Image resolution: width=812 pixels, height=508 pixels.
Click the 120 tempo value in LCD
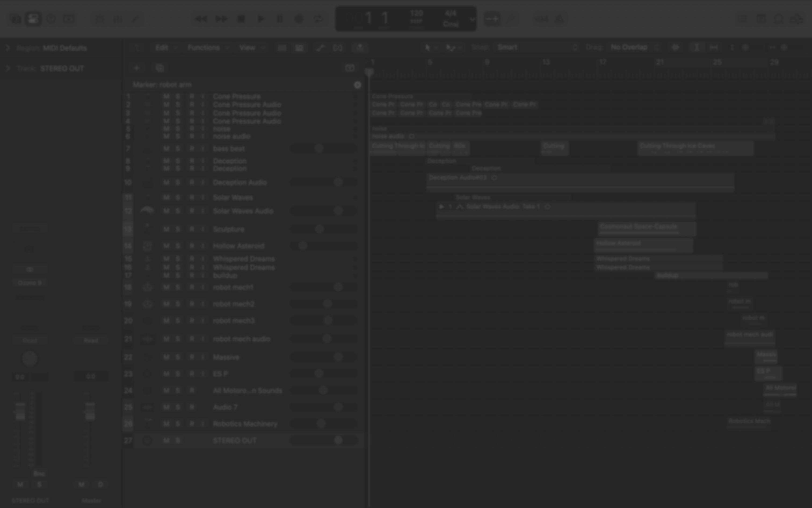click(x=416, y=14)
